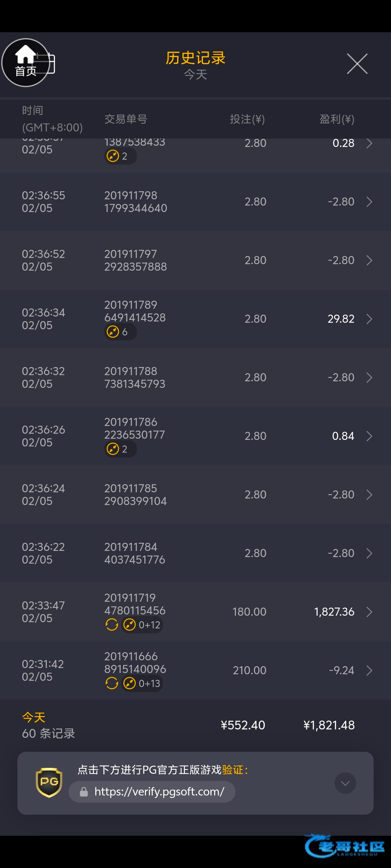Expand details for the 29.82 profit record
The width and height of the screenshot is (391, 868).
pos(369,319)
